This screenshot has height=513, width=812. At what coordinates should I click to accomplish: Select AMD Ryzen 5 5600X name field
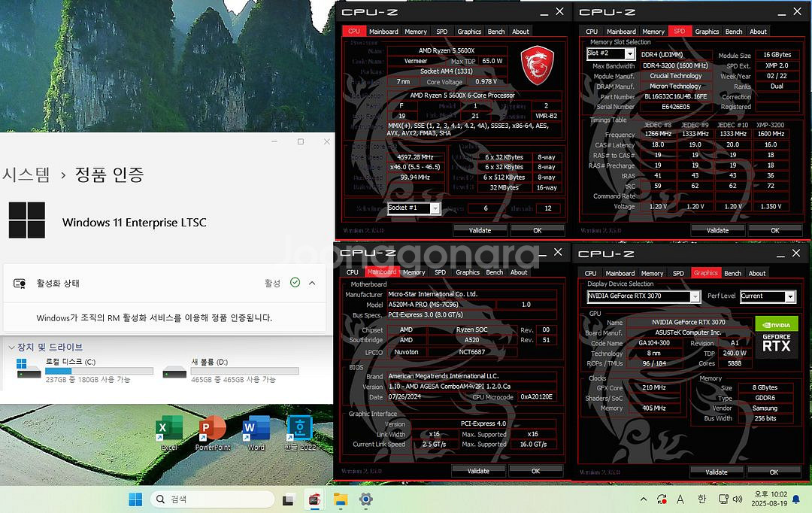[447, 51]
